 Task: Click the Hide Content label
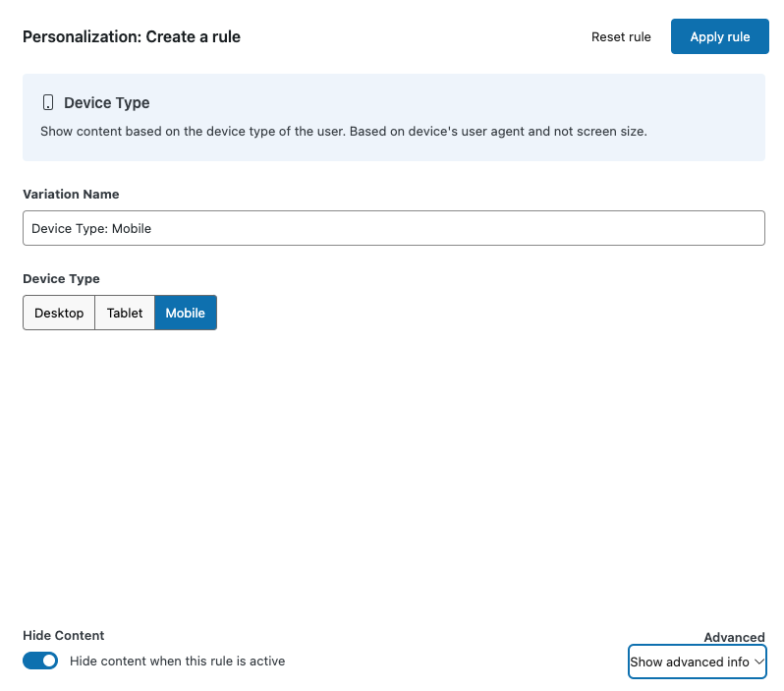coord(63,636)
